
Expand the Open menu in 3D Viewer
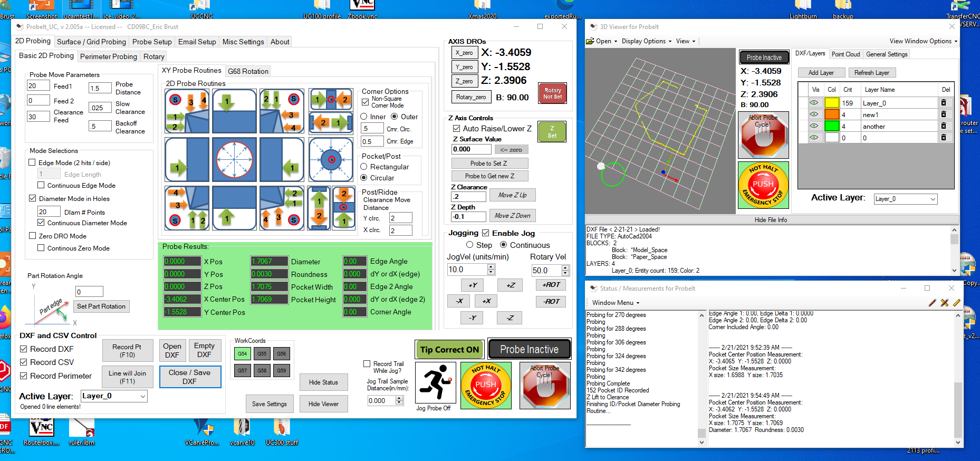tap(602, 41)
